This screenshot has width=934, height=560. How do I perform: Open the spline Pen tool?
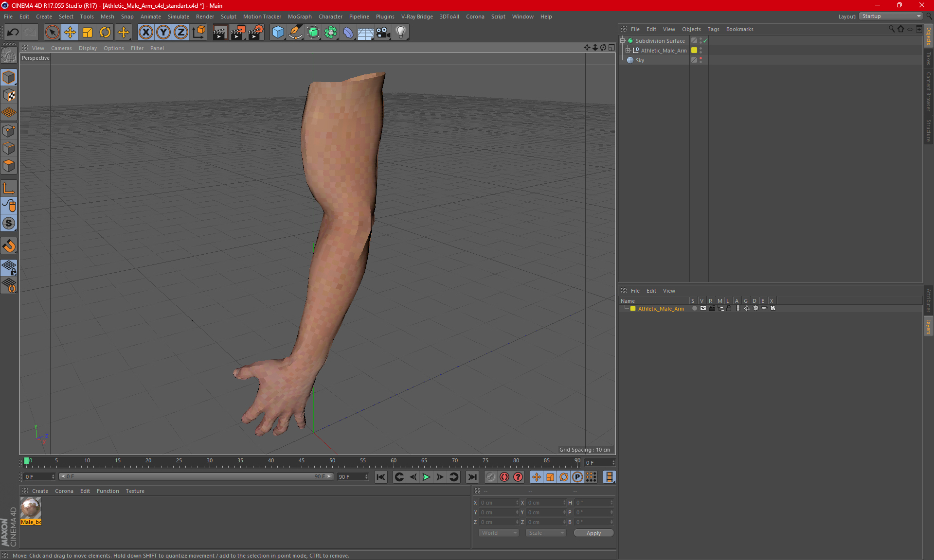click(296, 33)
